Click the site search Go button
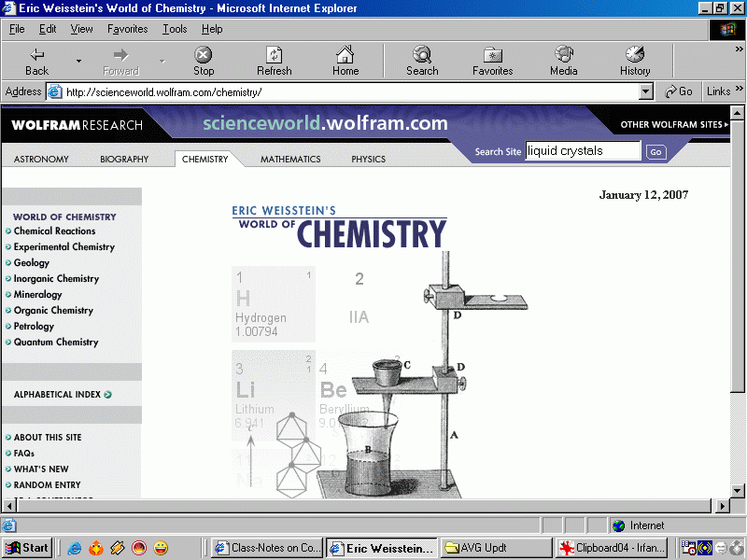The width and height of the screenshot is (747, 560). coord(656,152)
